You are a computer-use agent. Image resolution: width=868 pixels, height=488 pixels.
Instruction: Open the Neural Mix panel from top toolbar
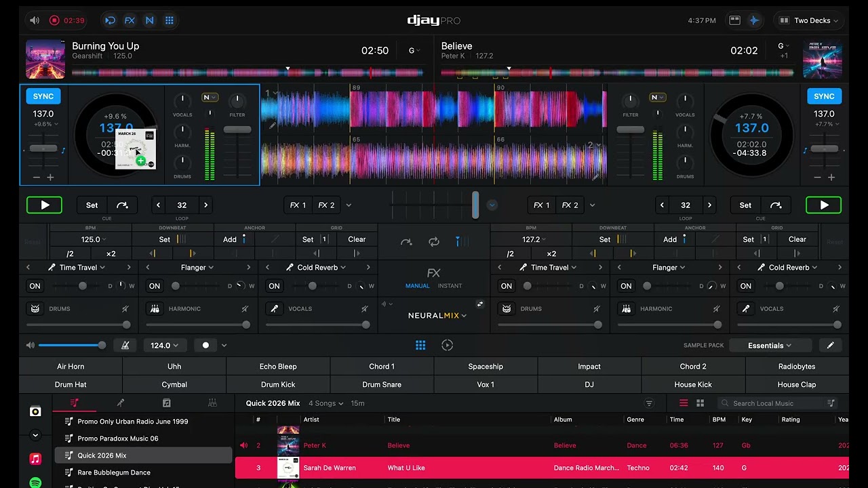click(149, 20)
